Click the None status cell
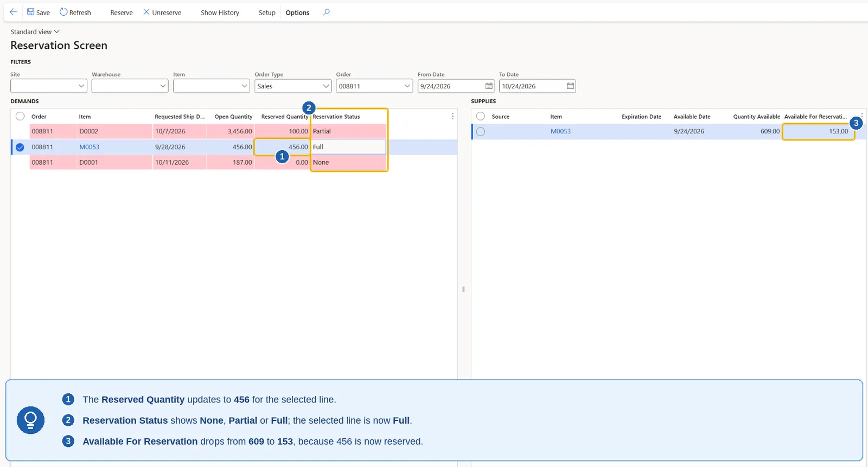The height and width of the screenshot is (467, 868). (348, 162)
